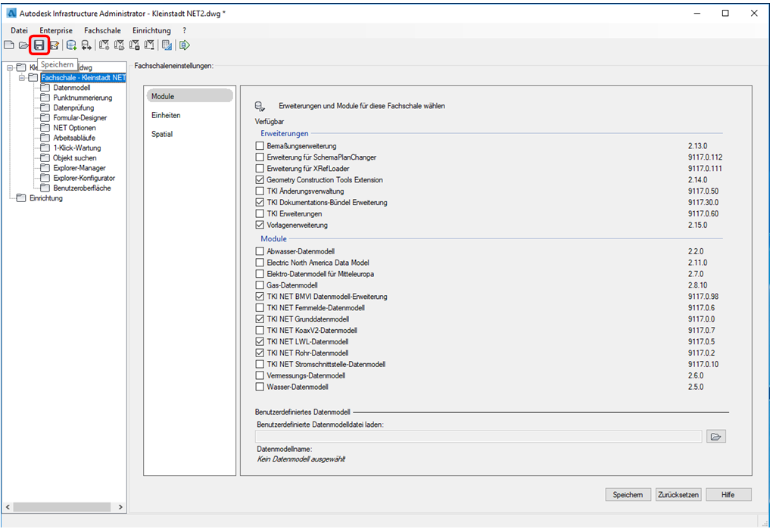Tick the Erweiterung für XRefLoader checkbox
Screen dimensions: 773x532
pyautogui.click(x=260, y=169)
